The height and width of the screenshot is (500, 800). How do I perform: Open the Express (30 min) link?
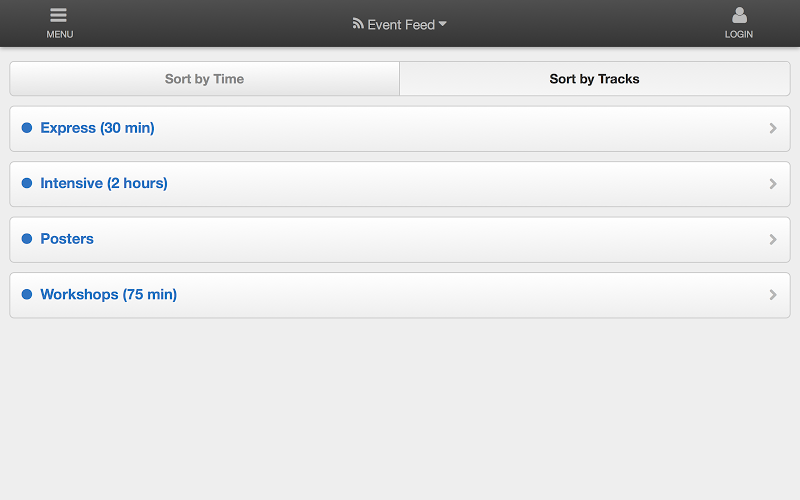click(x=97, y=128)
